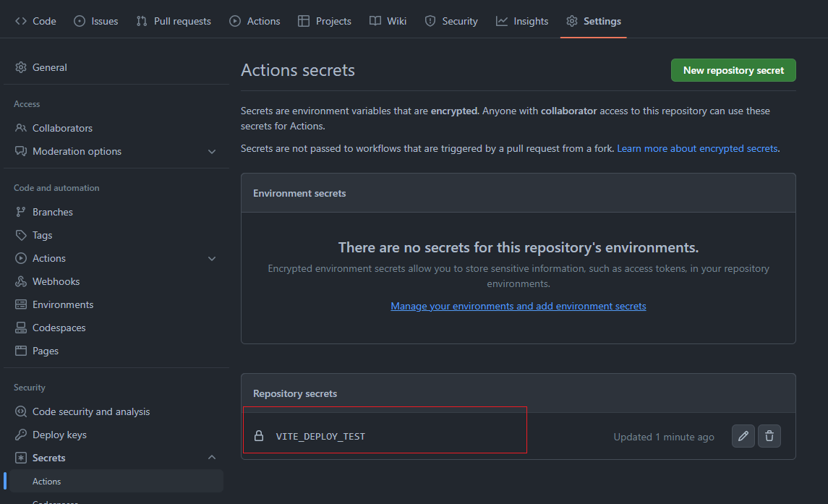Open Deploy keys settings
Viewport: 828px width, 504px height.
(x=59, y=435)
